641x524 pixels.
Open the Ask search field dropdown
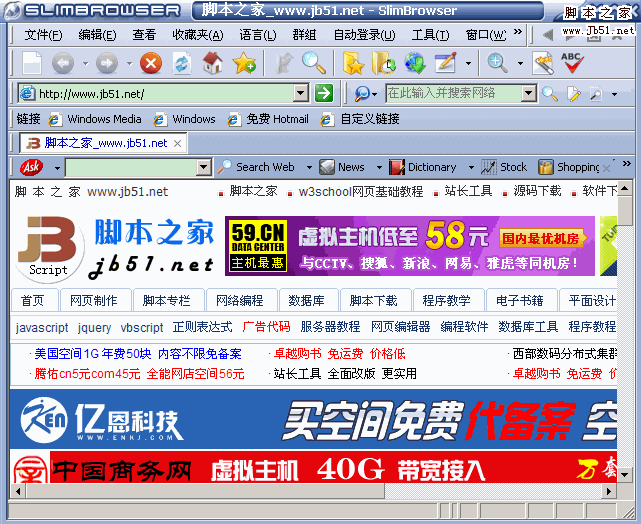coord(203,167)
